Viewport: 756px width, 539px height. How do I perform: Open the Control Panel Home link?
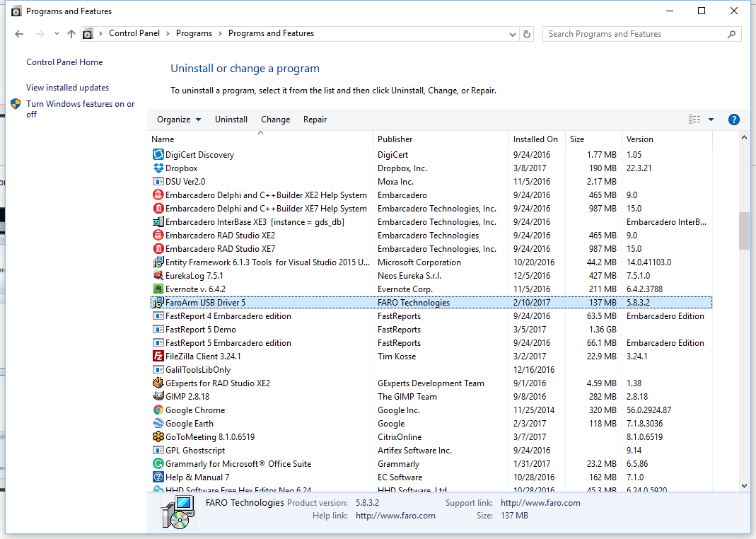64,62
